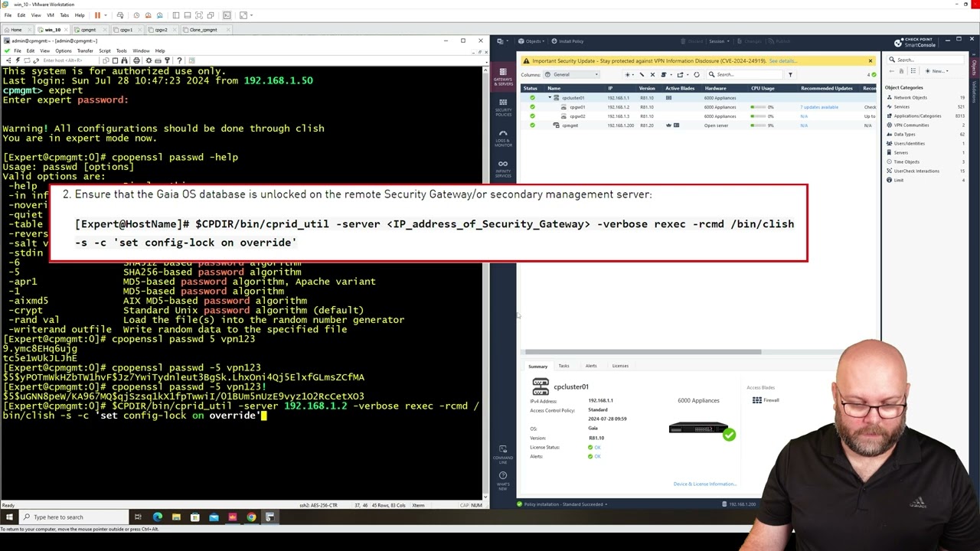Click the gateways table horizontal scrollbar
The height and width of the screenshot is (551, 980).
point(642,352)
